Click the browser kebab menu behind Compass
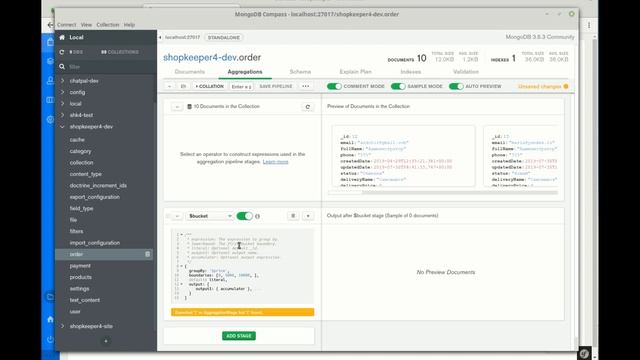 (589, 25)
